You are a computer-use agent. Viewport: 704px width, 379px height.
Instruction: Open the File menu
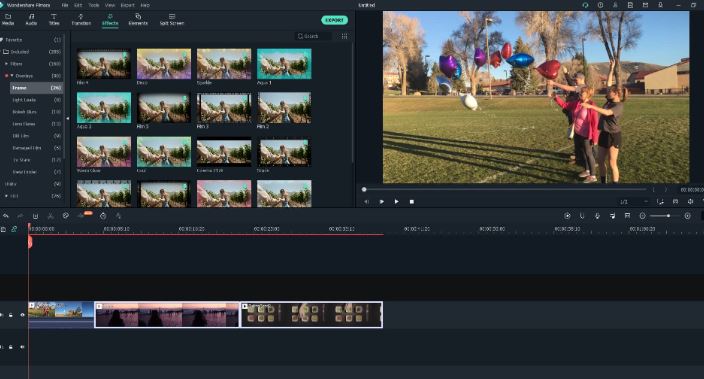65,5
